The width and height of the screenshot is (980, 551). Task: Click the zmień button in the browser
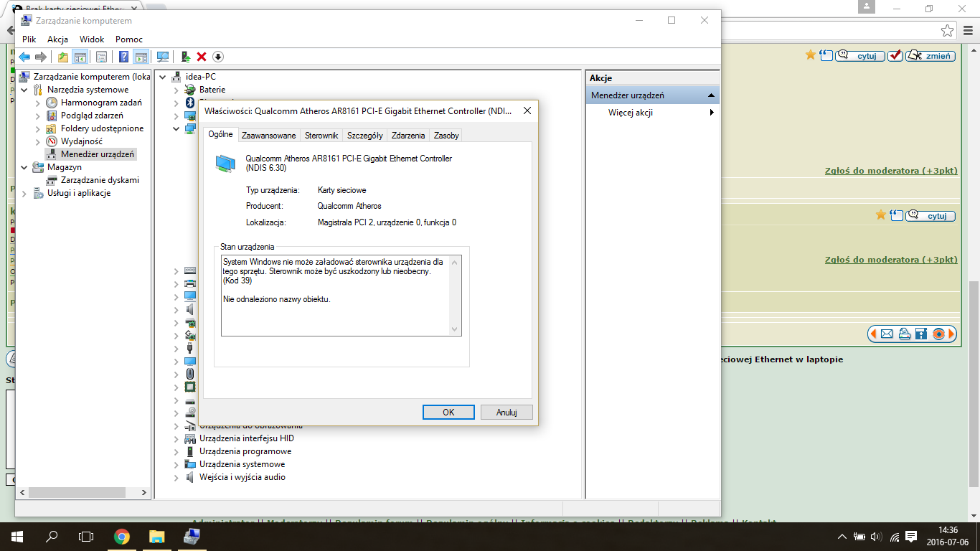click(x=930, y=55)
